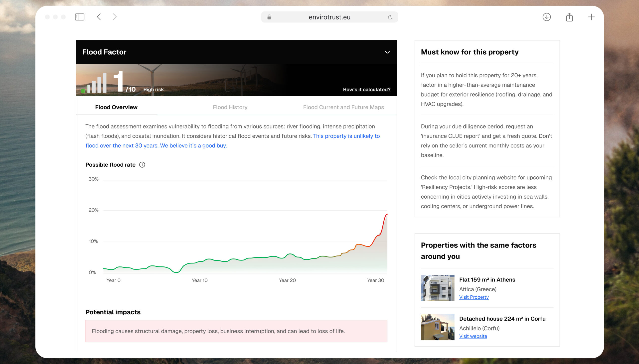Click the info icon next to Possible flood rate
Viewport: 639px width, 364px height.
143,164
